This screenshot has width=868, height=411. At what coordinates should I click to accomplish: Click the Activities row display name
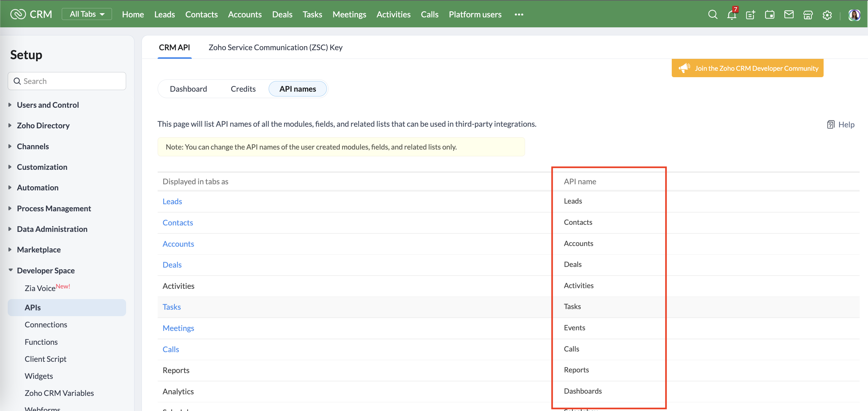point(178,286)
